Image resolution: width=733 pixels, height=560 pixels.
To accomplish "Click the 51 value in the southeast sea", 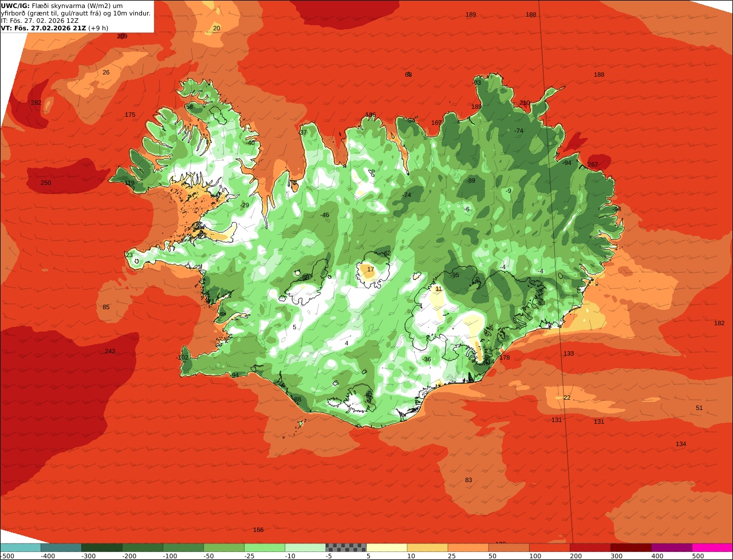I will pos(699,408).
